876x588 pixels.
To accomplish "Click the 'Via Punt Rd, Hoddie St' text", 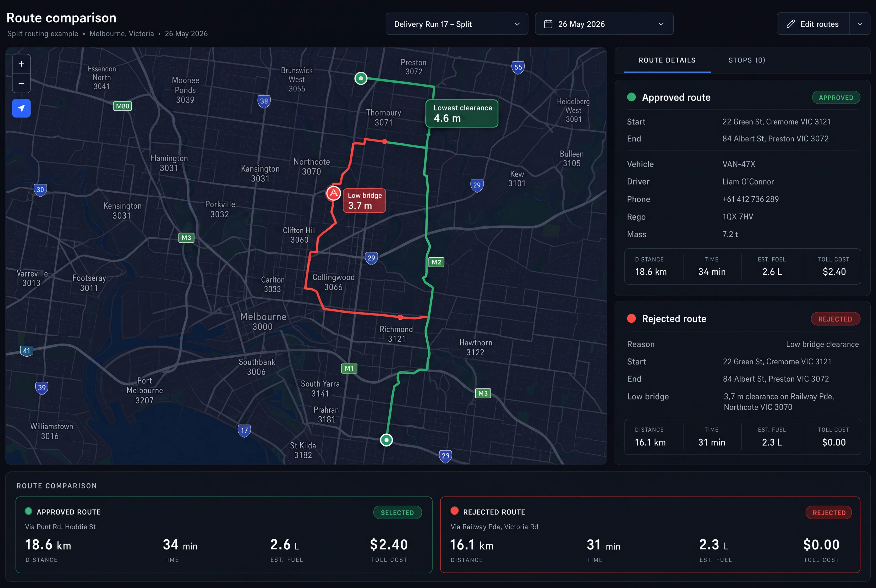I will pos(60,527).
